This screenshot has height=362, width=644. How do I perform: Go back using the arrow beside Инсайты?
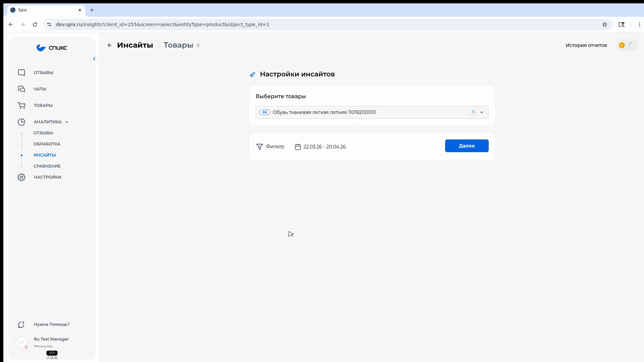click(110, 45)
